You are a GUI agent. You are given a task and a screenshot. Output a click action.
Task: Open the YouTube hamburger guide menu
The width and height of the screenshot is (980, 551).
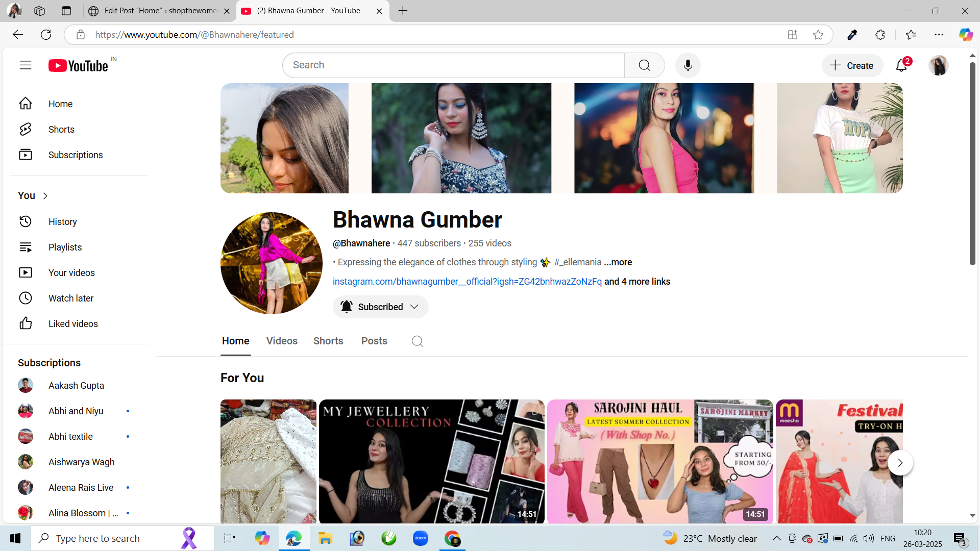[26, 65]
